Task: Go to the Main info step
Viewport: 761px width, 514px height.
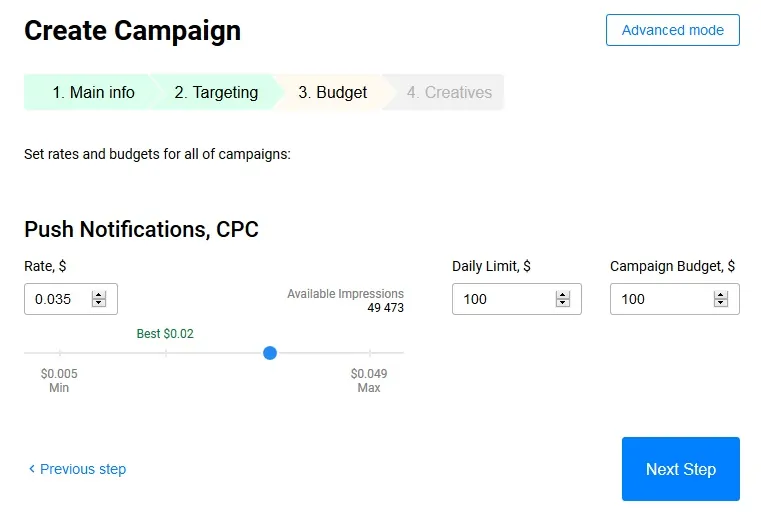Action: (x=88, y=93)
